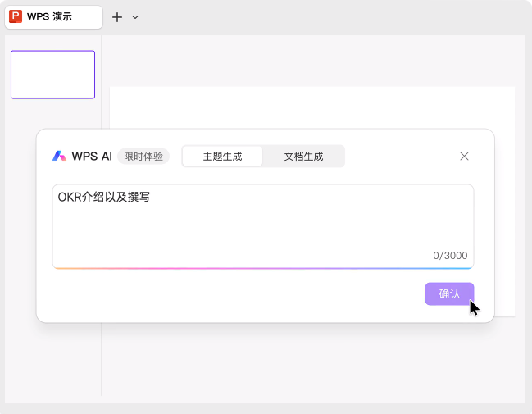
Task: Confirm with the 确认 button
Action: click(x=449, y=293)
